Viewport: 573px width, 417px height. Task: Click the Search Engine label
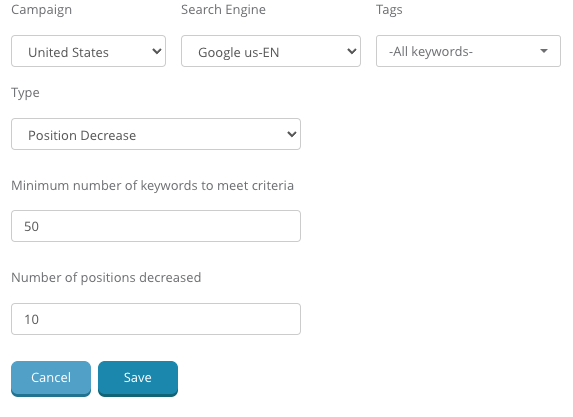[x=223, y=10]
